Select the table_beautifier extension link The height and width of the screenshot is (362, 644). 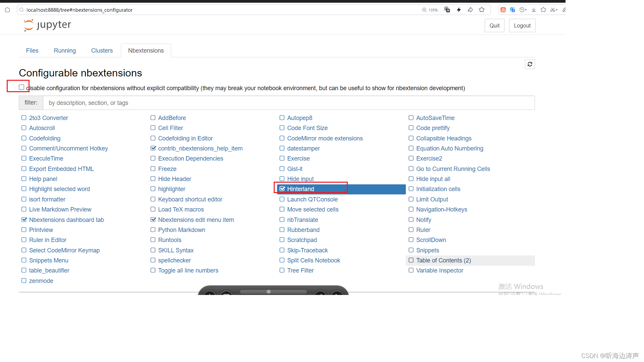49,270
